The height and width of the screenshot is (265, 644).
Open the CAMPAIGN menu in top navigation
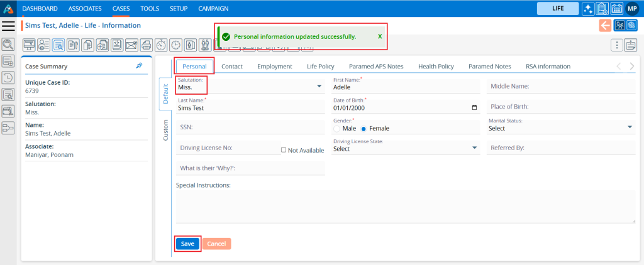pyautogui.click(x=213, y=9)
